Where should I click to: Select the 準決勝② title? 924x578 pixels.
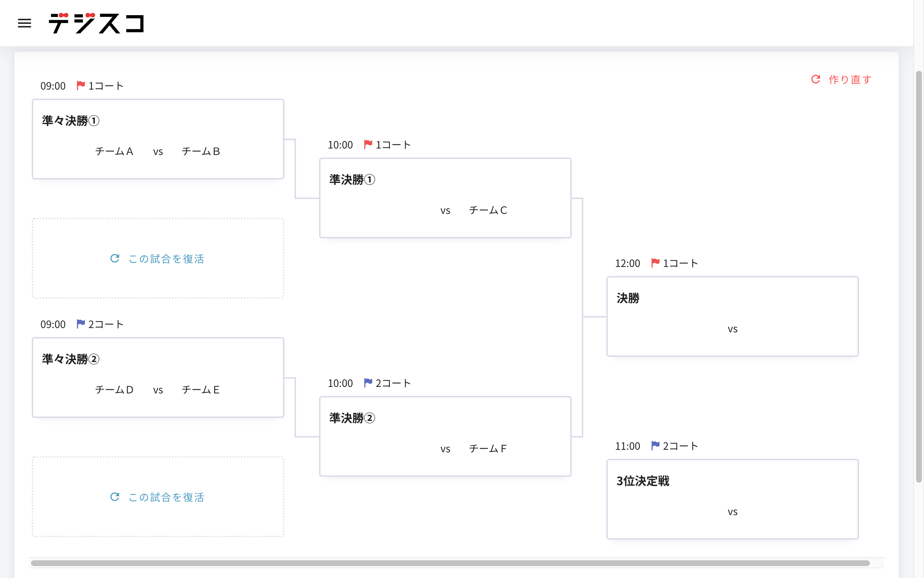click(352, 418)
